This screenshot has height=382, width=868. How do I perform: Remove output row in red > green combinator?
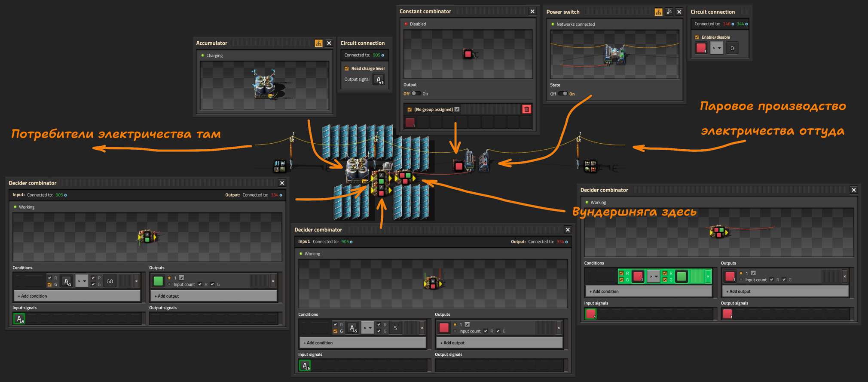point(844,277)
